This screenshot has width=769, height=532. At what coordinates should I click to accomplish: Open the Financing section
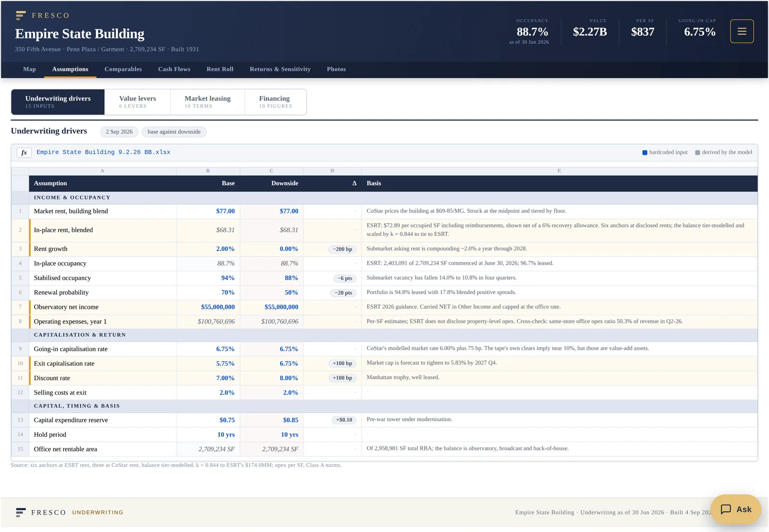click(275, 102)
